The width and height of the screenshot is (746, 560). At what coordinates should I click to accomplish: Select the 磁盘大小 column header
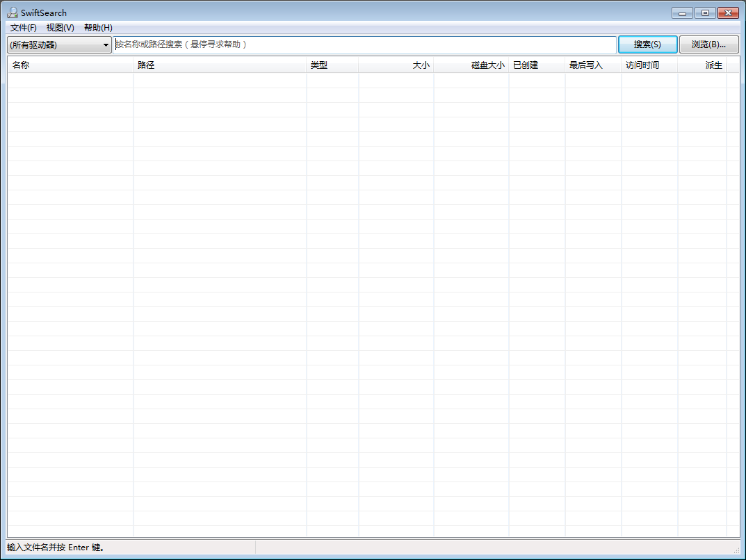tap(471, 65)
